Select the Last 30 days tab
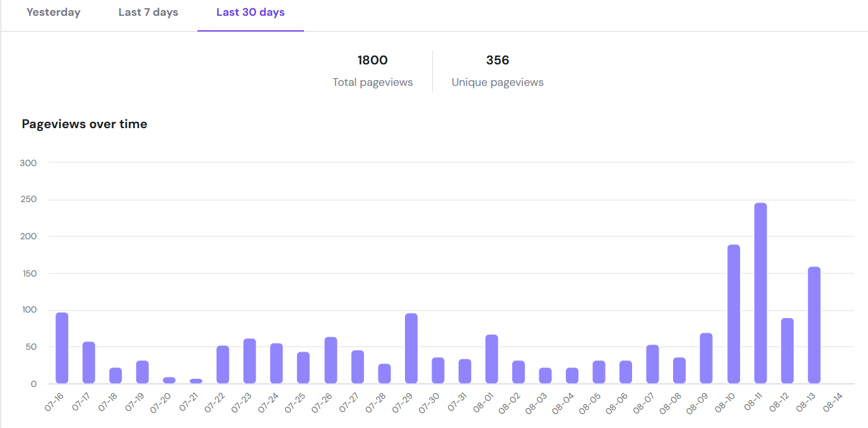 coord(250,12)
